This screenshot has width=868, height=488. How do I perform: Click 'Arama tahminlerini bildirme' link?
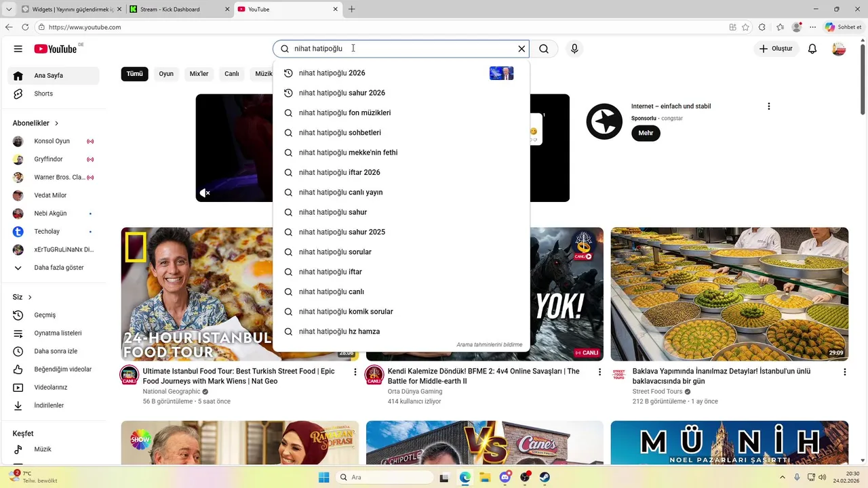tap(489, 345)
